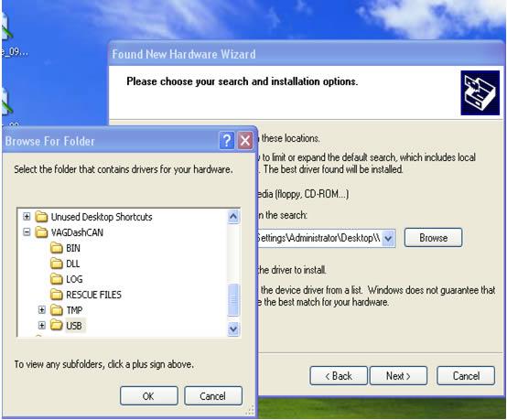507x420 pixels.
Task: Confirm folder selection with OK
Action: (x=149, y=395)
